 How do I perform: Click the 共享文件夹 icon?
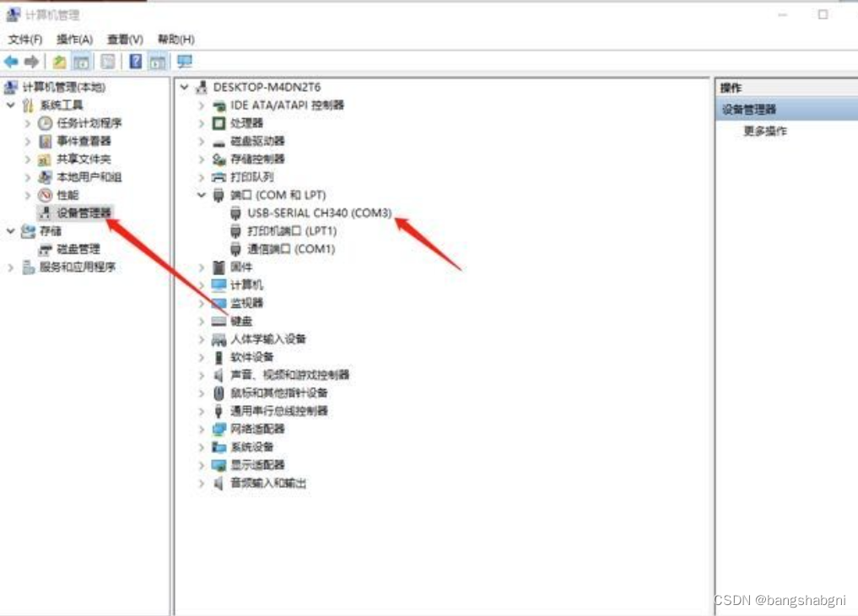coord(45,159)
